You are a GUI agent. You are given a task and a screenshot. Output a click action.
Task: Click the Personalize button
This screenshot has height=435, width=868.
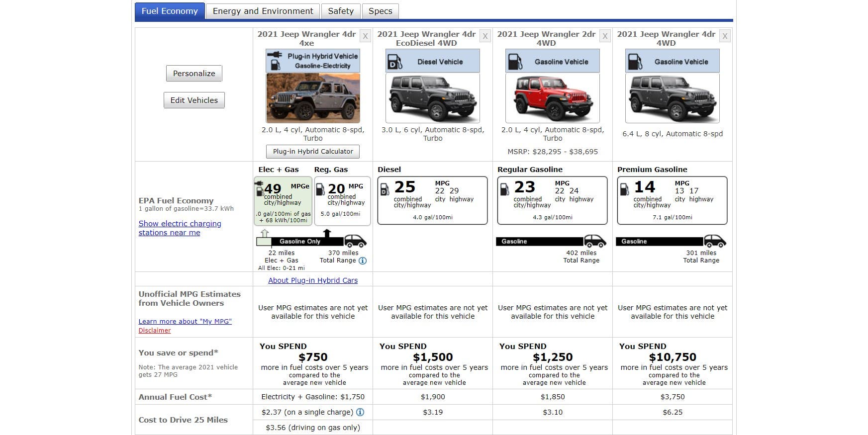(194, 73)
